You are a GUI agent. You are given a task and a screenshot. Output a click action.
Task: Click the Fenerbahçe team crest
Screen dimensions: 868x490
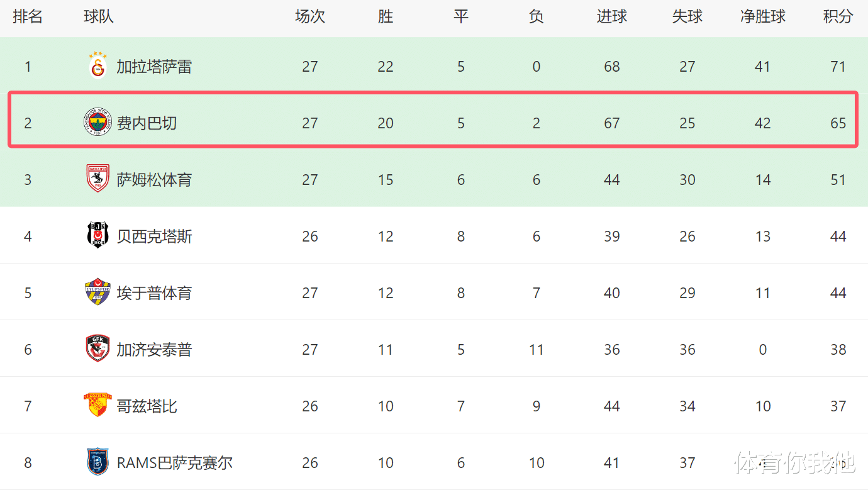[x=97, y=123]
